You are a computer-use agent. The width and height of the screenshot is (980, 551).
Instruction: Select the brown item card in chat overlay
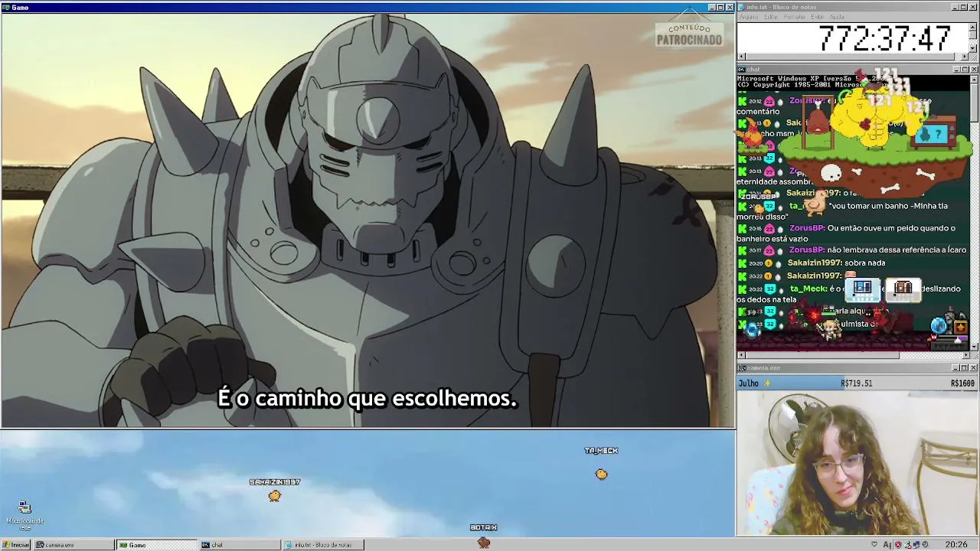tap(903, 289)
